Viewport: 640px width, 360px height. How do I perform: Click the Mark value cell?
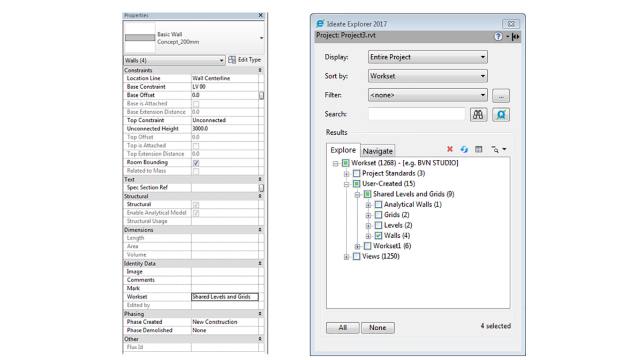pyautogui.click(x=225, y=289)
